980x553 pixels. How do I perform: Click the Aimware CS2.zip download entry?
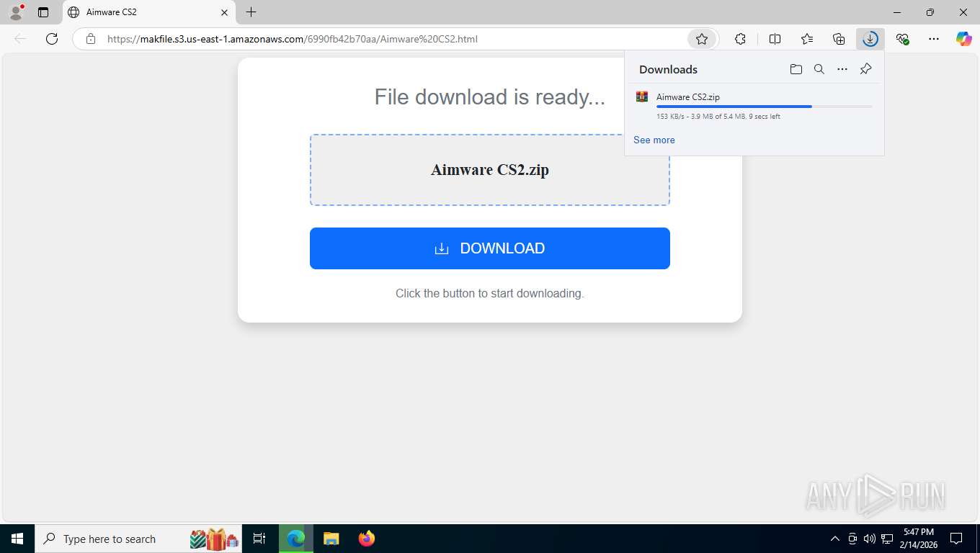coord(754,106)
